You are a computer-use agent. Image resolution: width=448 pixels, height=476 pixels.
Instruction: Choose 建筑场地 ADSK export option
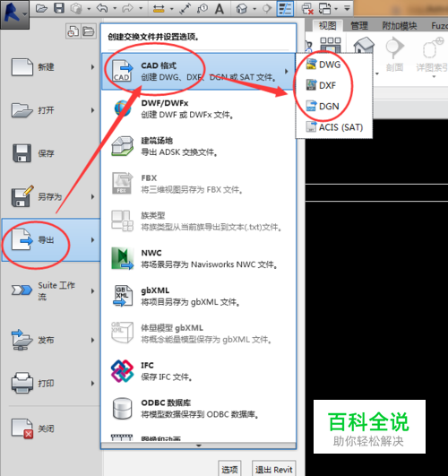pyautogui.click(x=198, y=146)
